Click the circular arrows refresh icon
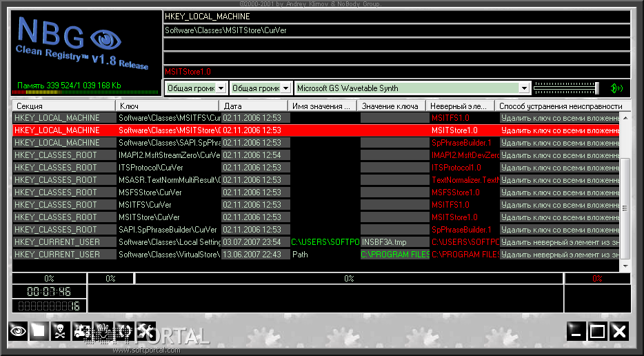Screen dimensions: 644x356 click(x=125, y=330)
